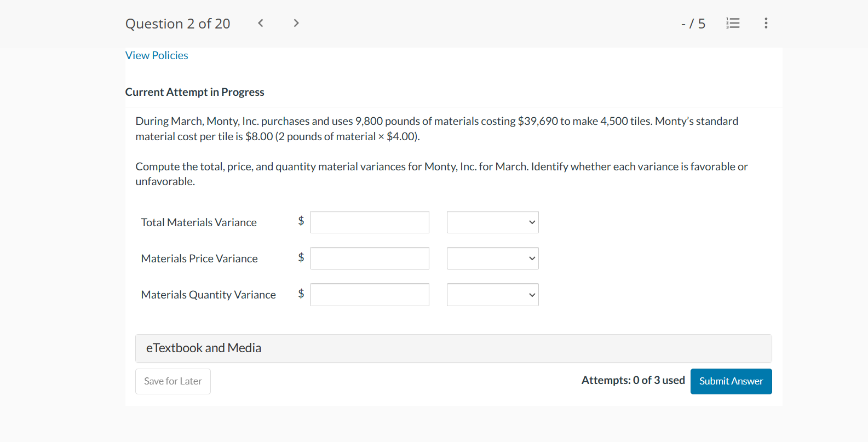Click the Save for Later button
Screen dimensions: 868x442
click(x=173, y=381)
